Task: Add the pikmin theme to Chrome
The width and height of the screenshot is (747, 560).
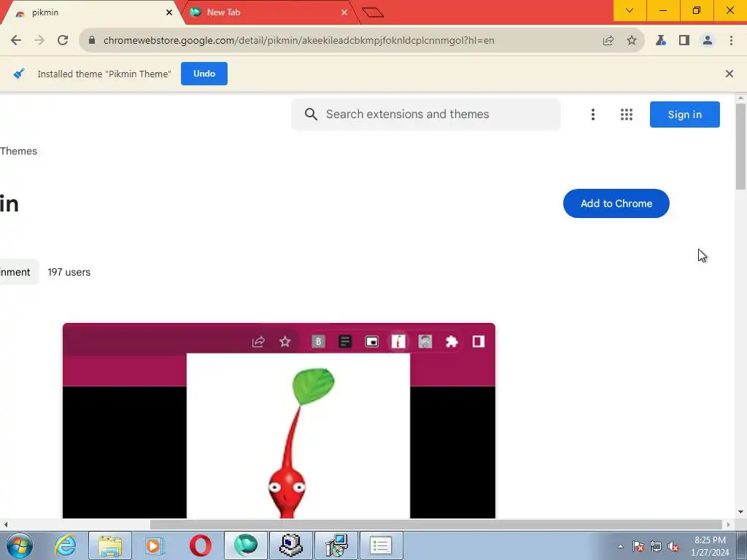Action: point(616,203)
